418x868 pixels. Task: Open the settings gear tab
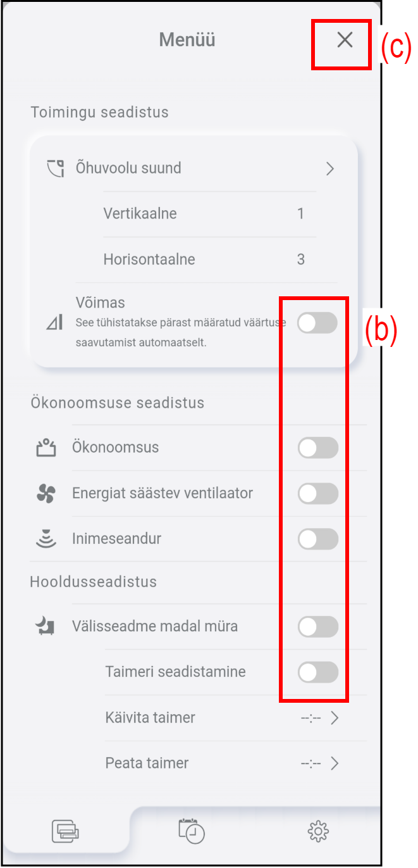[x=318, y=831]
